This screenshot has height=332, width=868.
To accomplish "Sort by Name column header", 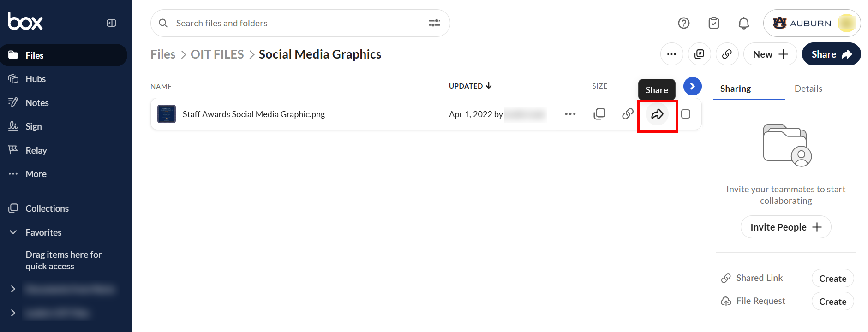I will (161, 86).
